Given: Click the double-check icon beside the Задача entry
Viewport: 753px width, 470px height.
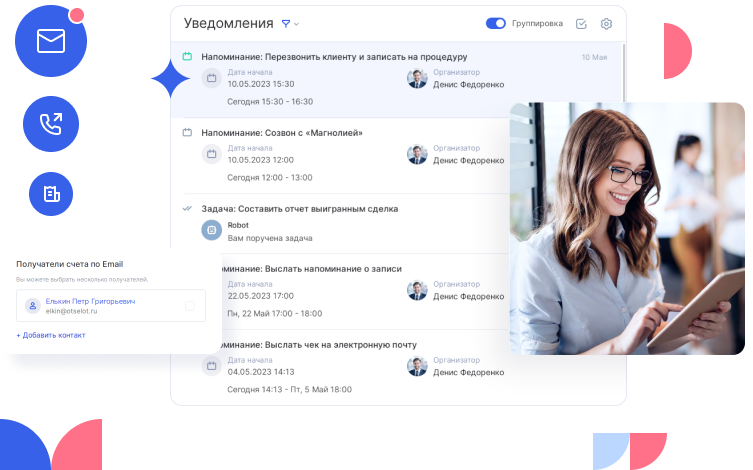Looking at the screenshot, I should [187, 209].
